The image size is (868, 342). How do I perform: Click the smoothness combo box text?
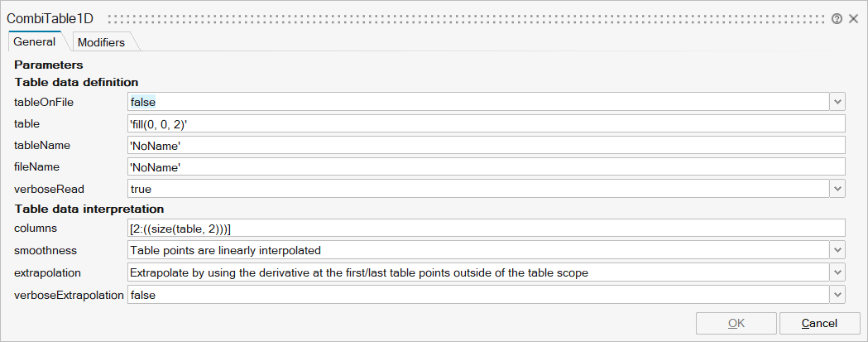pyautogui.click(x=477, y=250)
